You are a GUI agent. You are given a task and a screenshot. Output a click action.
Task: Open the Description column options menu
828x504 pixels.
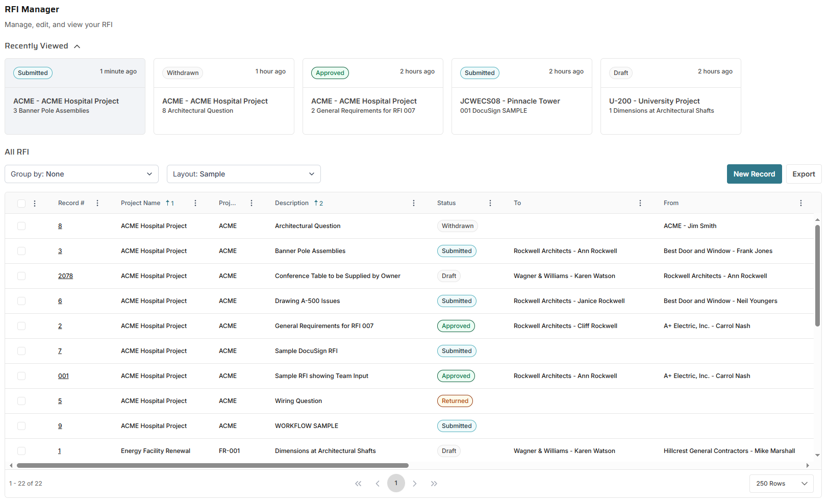click(414, 203)
